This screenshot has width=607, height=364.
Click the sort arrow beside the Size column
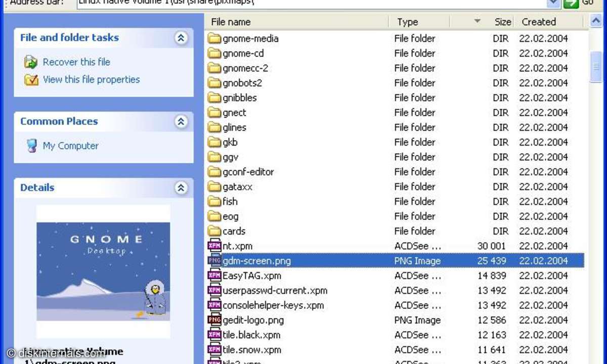(x=477, y=22)
